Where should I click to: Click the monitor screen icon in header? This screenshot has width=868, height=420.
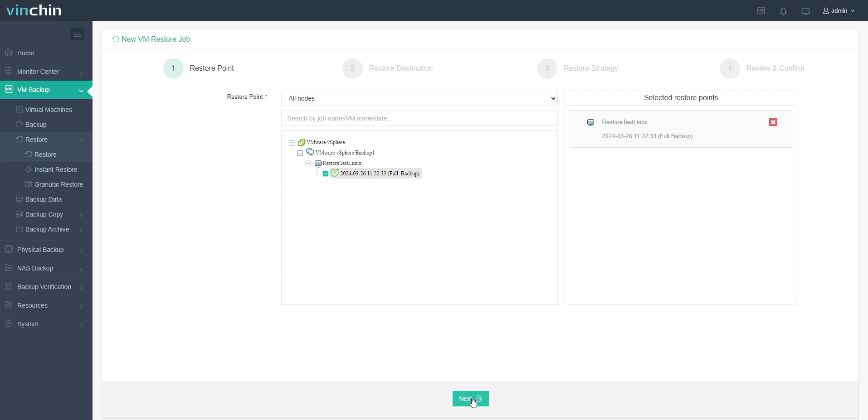[x=805, y=11]
